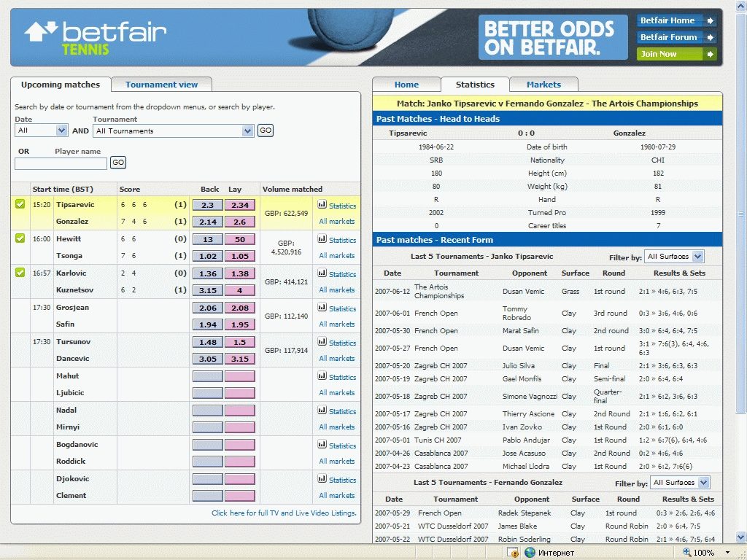Select Tipsarevic back odds 2.3 box
The width and height of the screenshot is (747, 560).
tap(207, 206)
